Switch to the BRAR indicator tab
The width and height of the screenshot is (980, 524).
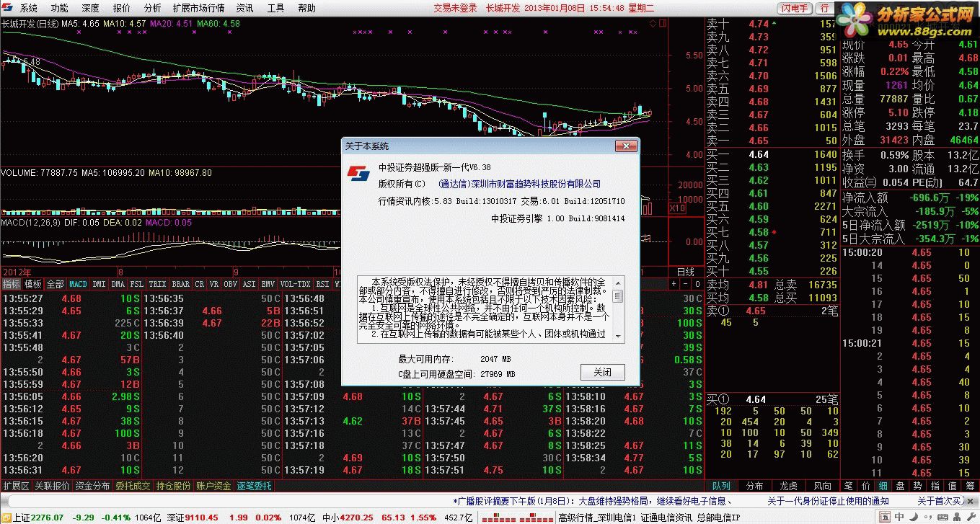[x=181, y=284]
